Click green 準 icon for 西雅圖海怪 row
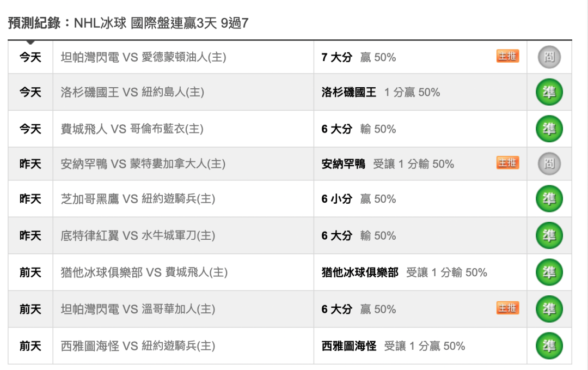Screen dimensions: 588x370 point(549,345)
